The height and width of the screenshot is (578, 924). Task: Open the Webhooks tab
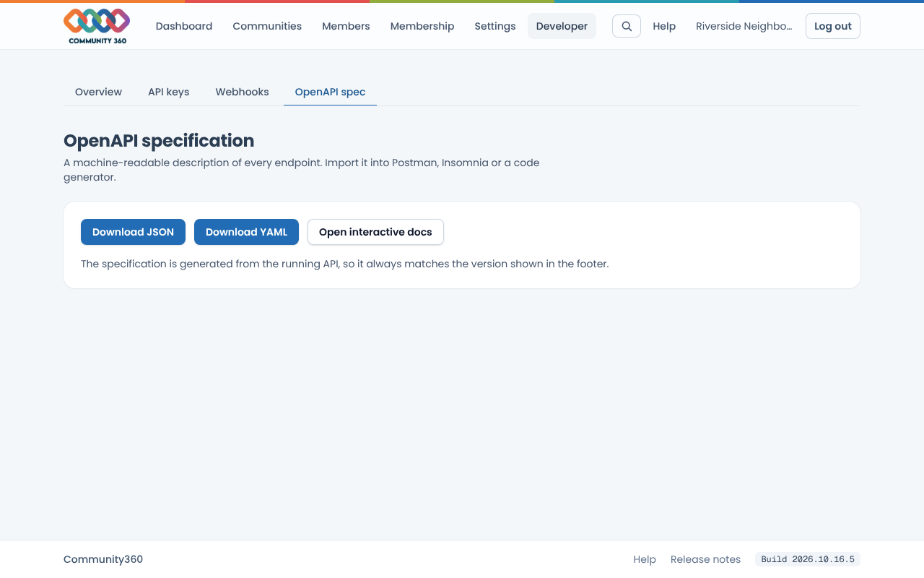coord(243,92)
